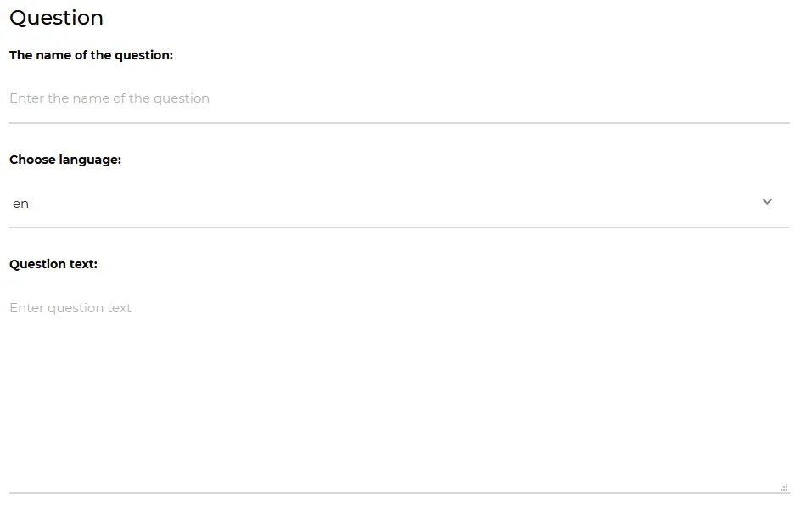This screenshot has height=505, width=812.
Task: Click the combo box currently showing 'en'
Action: [399, 203]
